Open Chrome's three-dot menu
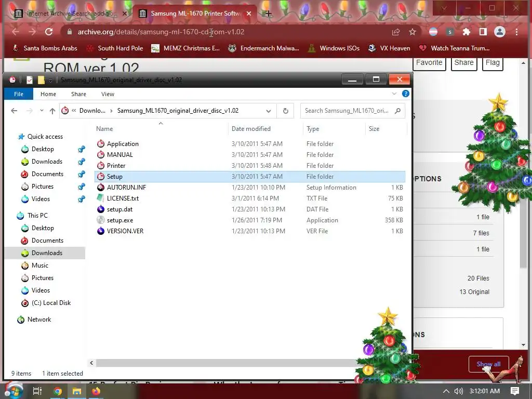Viewport: 532px width, 399px height. tap(516, 32)
